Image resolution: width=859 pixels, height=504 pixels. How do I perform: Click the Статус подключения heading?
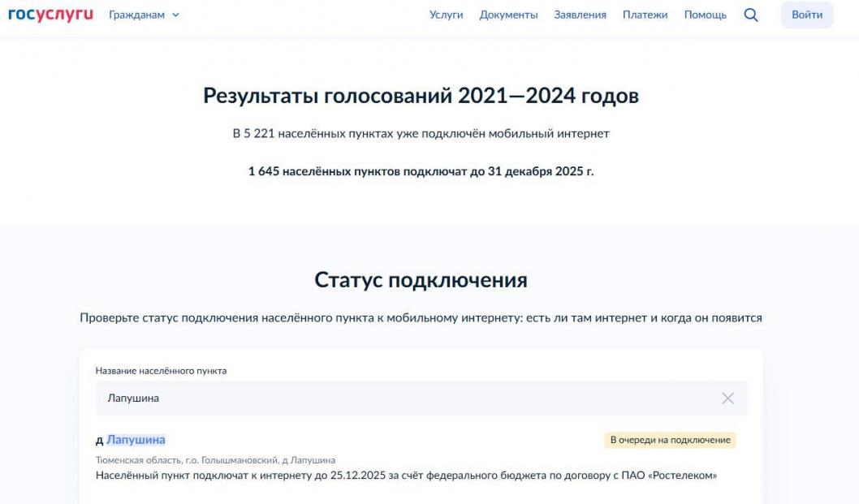(x=421, y=280)
